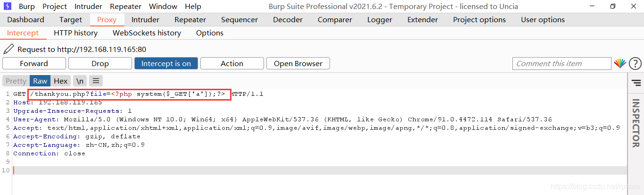Switch to the Repeater tab
This screenshot has width=644, height=195.
190,19
